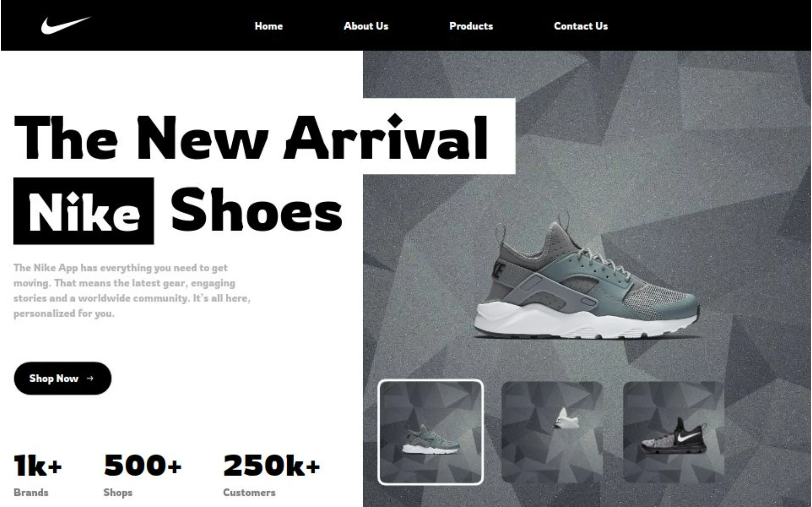Pick the black sneaker thumbnail
The image size is (812, 507).
(674, 432)
